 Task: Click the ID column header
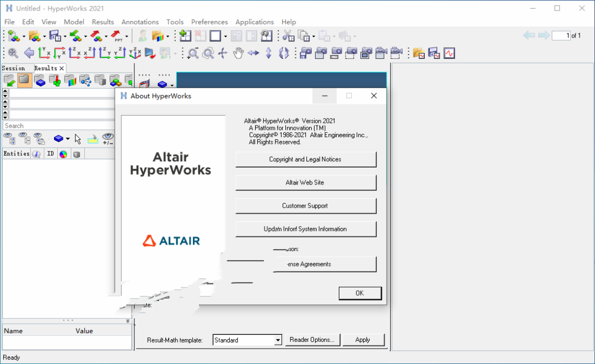pyautogui.click(x=51, y=154)
